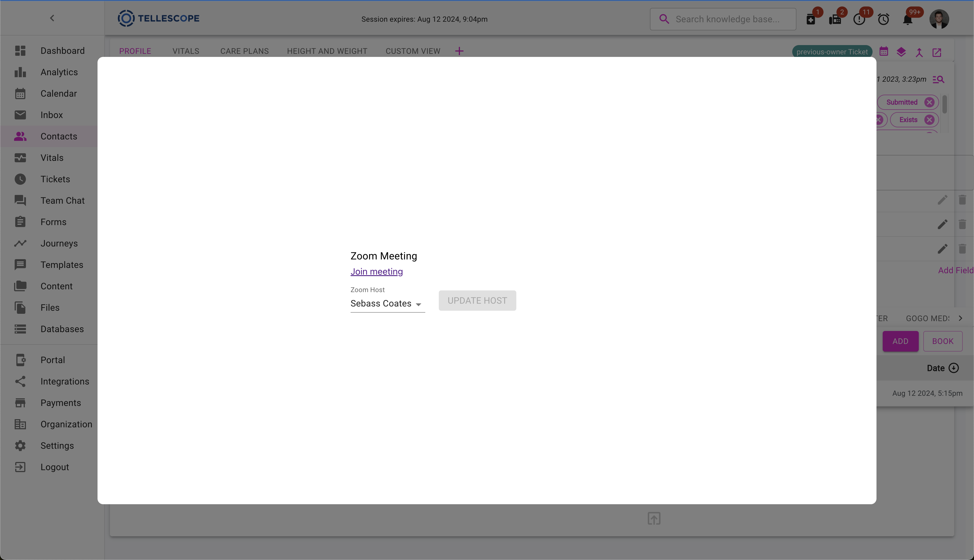This screenshot has height=560, width=974.
Task: Collapse the sidebar with the back chevron
Action: coord(52,18)
